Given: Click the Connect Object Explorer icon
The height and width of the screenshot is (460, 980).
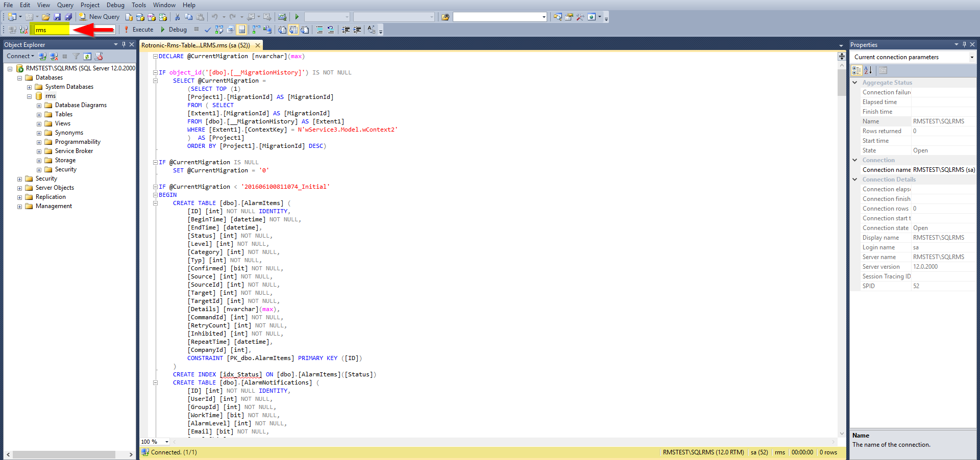Looking at the screenshot, I should (43, 56).
